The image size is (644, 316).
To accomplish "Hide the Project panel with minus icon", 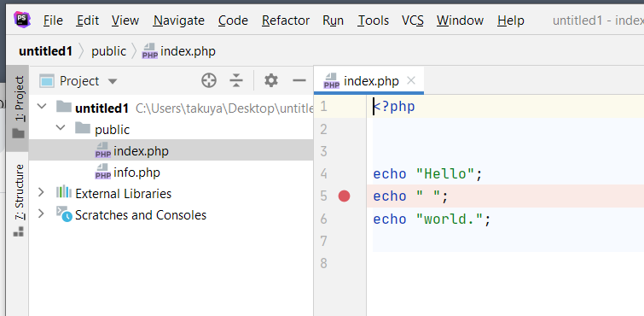I will [299, 80].
